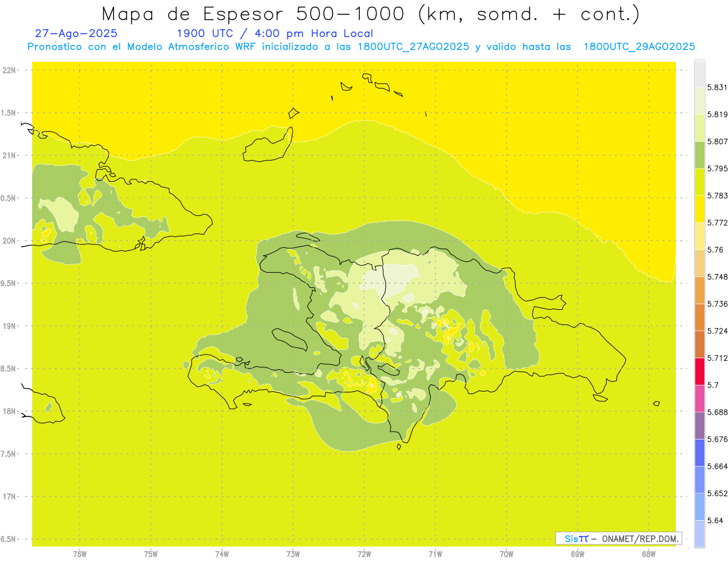
Task: Pick the bright yellow swatch between 5.772 and 5.783
Action: 699,209
